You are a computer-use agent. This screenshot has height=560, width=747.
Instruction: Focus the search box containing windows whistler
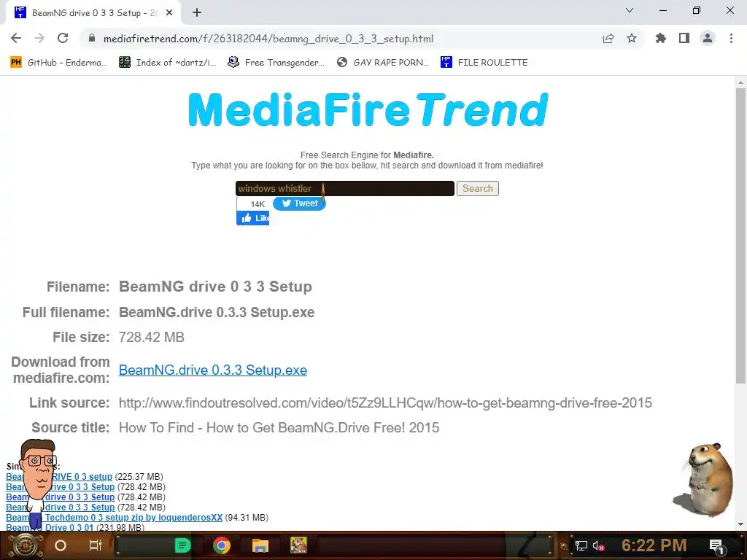click(x=344, y=189)
